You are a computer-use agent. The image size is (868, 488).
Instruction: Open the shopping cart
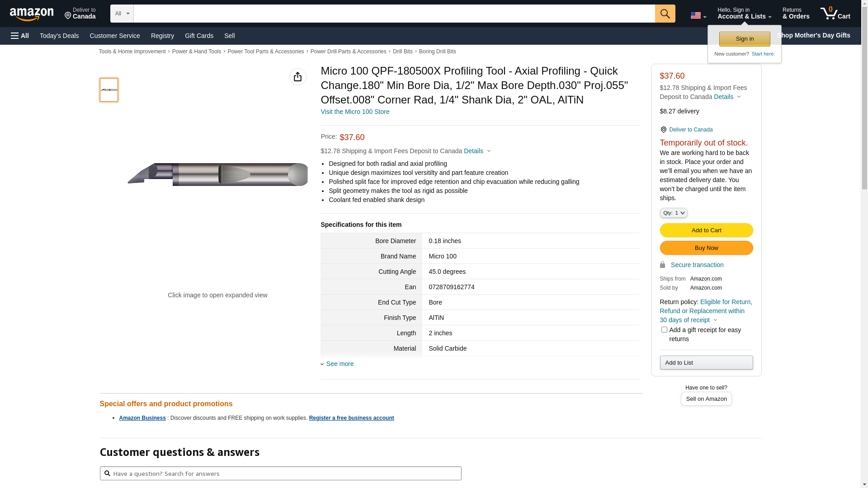pos(835,14)
